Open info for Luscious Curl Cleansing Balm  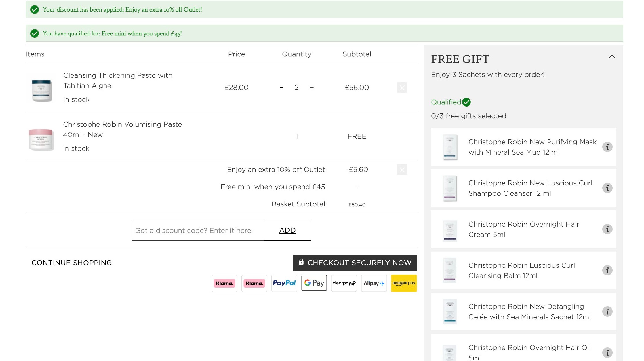tap(607, 270)
